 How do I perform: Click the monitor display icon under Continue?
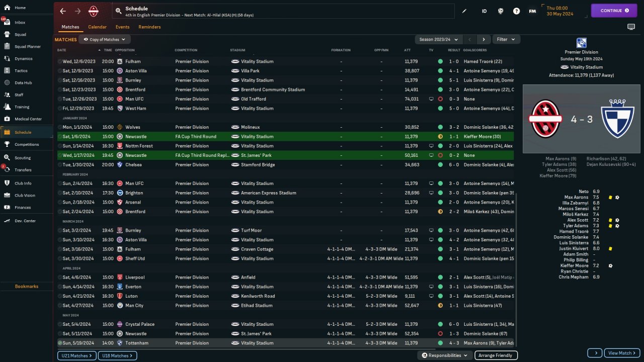[x=631, y=27]
